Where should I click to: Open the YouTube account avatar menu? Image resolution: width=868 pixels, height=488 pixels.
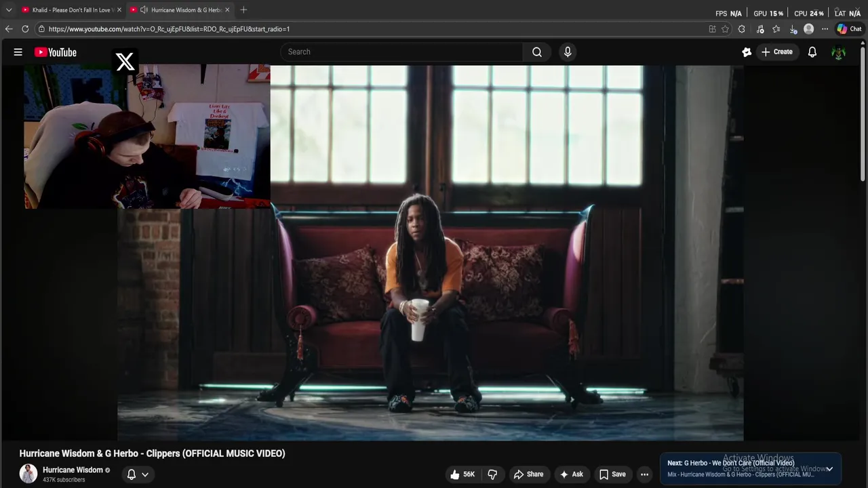click(839, 52)
